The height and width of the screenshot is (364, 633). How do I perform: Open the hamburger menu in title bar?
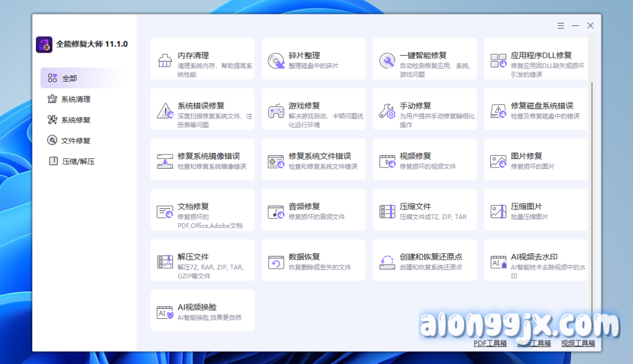pos(560,25)
